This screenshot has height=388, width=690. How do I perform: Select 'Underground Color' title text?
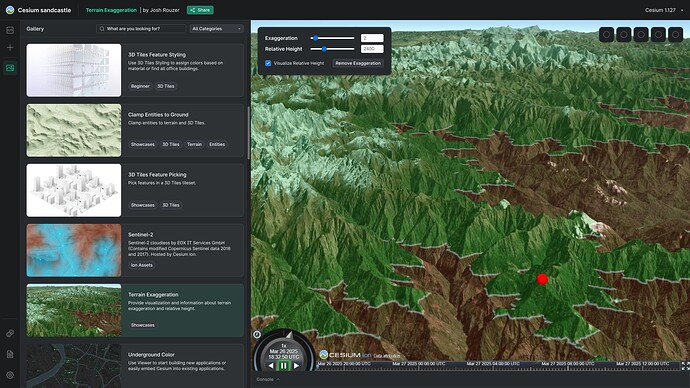tap(151, 355)
